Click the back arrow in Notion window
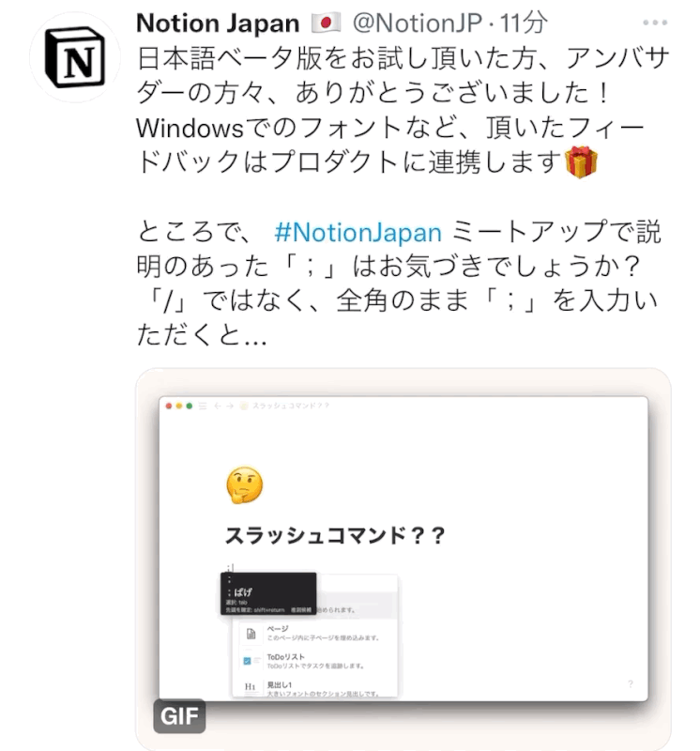This screenshot has width=700, height=751. pyautogui.click(x=218, y=406)
